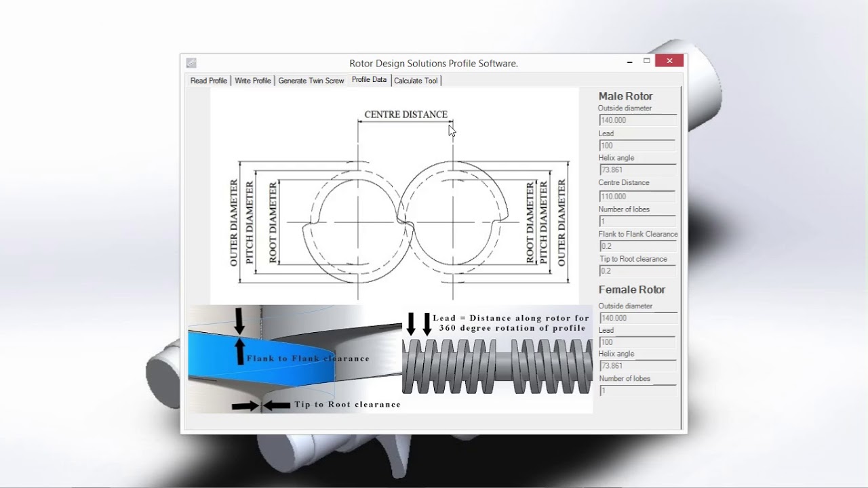Click the CENTRE DISTANCE diagram label

[x=406, y=115]
